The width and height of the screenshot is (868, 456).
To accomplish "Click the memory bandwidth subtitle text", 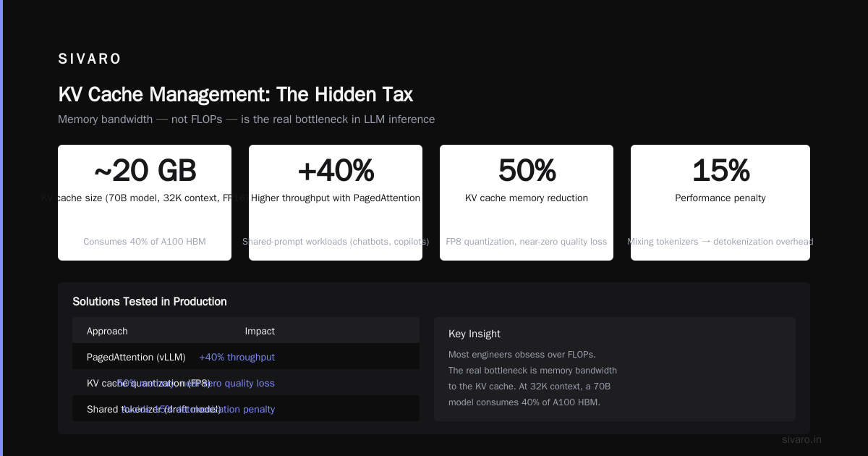I will pyautogui.click(x=247, y=119).
